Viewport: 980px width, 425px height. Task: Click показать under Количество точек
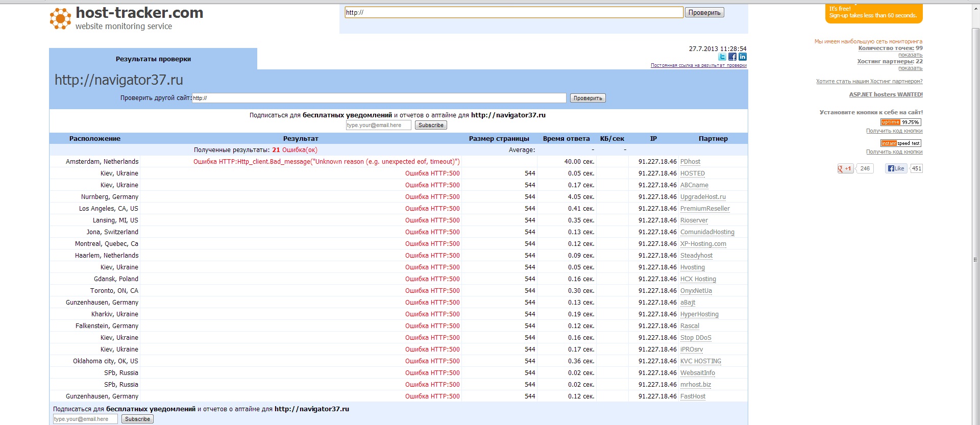pos(910,55)
